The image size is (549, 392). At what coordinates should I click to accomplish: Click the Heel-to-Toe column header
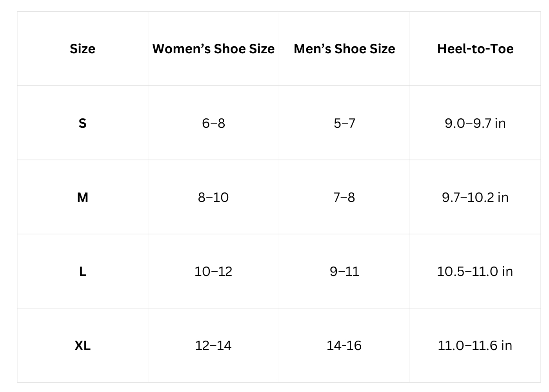click(x=475, y=49)
